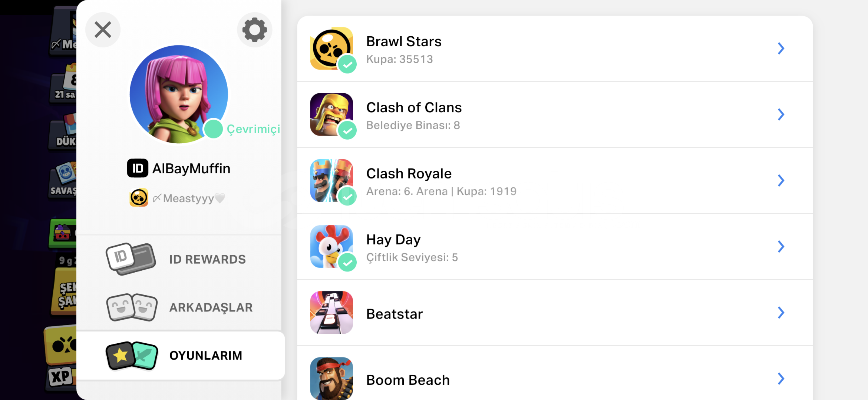Close the Supercell ID panel
Viewport: 868px width, 400px height.
click(x=103, y=30)
